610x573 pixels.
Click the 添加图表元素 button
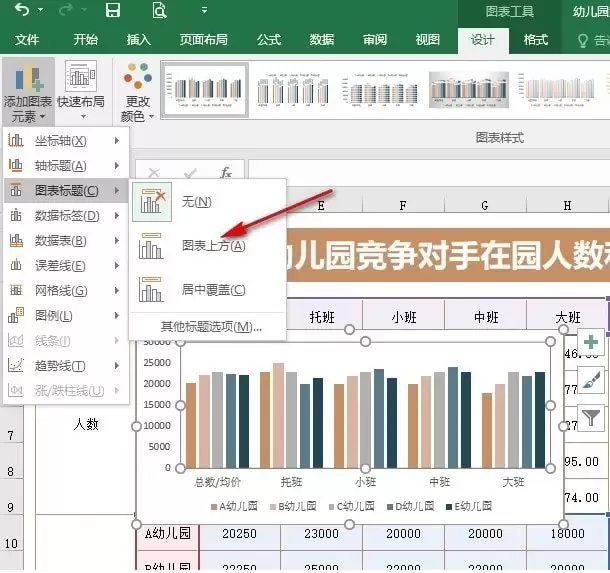(28, 91)
